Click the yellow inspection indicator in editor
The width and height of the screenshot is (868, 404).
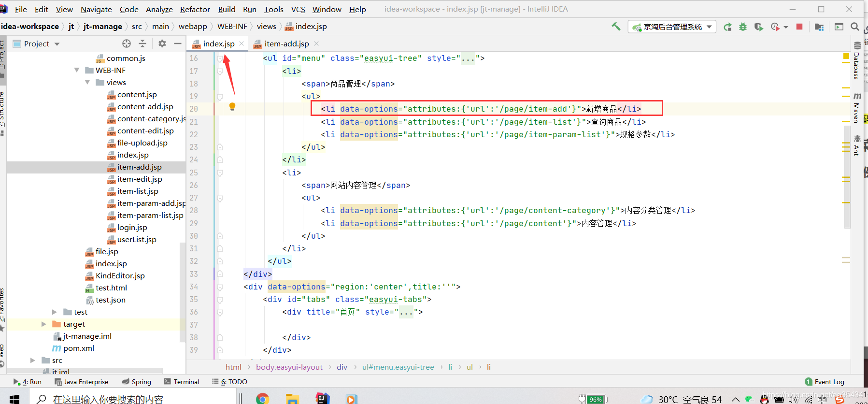846,57
